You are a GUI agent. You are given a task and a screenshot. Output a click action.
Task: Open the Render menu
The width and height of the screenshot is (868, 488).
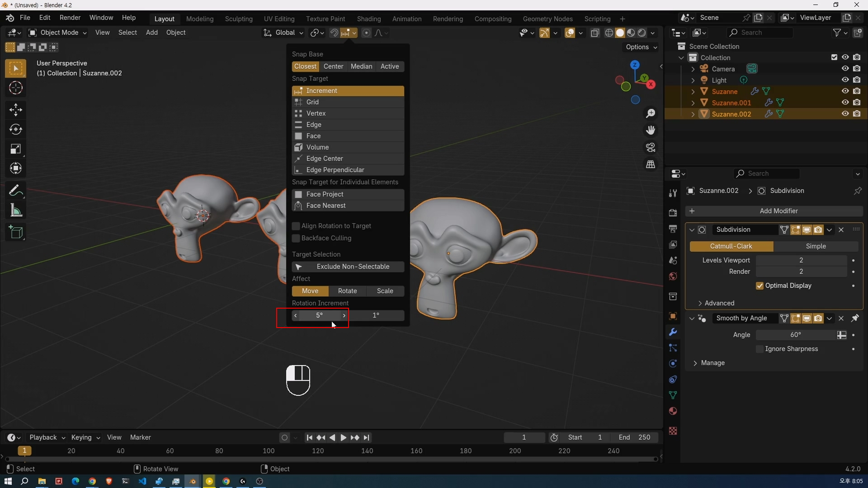[x=70, y=18]
